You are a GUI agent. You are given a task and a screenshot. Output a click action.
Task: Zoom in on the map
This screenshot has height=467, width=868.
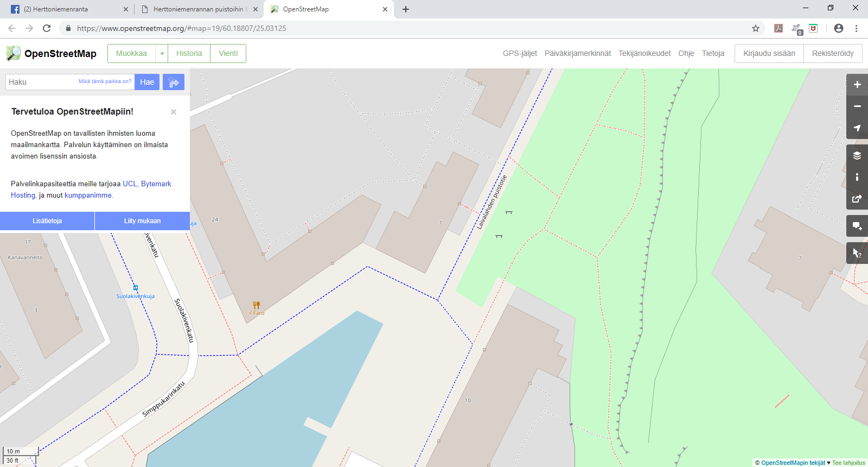857,85
